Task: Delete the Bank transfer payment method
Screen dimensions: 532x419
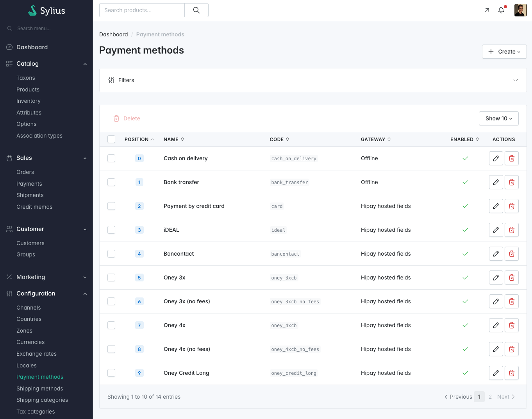Action: tap(511, 182)
